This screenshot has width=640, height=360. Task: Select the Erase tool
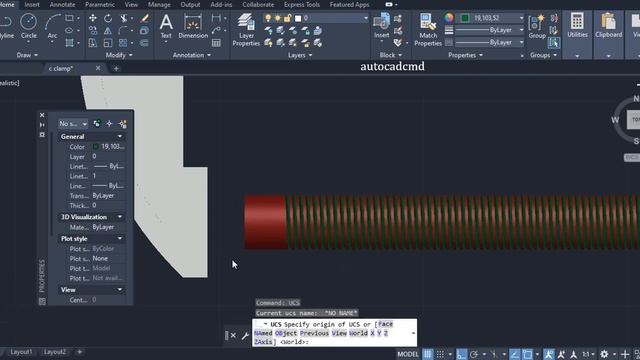click(144, 18)
